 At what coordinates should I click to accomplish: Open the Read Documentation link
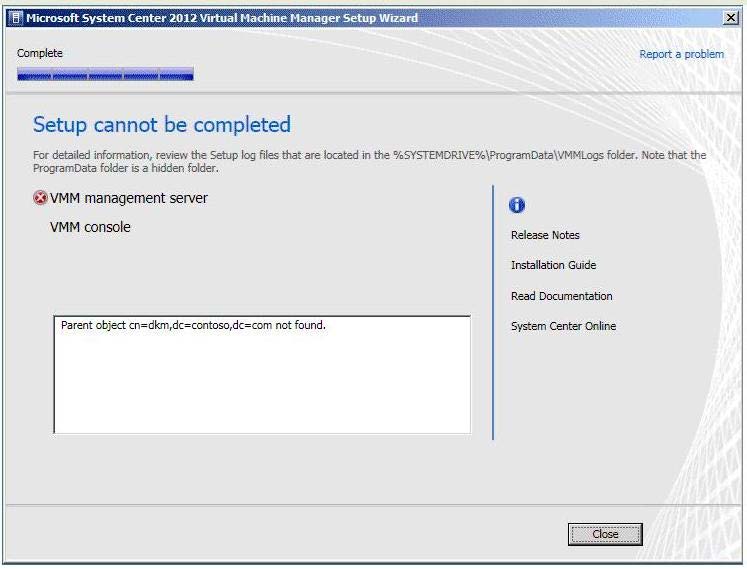[562, 296]
